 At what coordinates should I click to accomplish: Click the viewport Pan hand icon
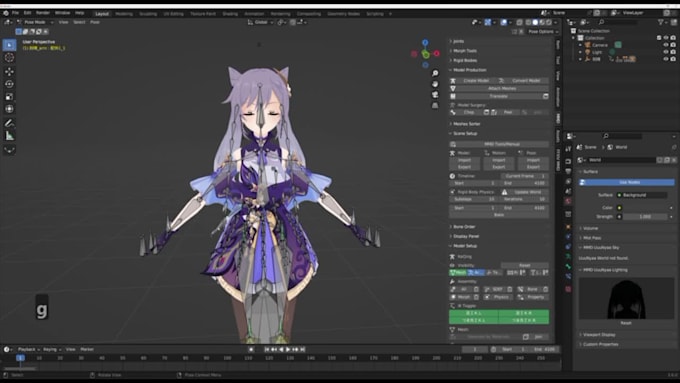[435, 84]
